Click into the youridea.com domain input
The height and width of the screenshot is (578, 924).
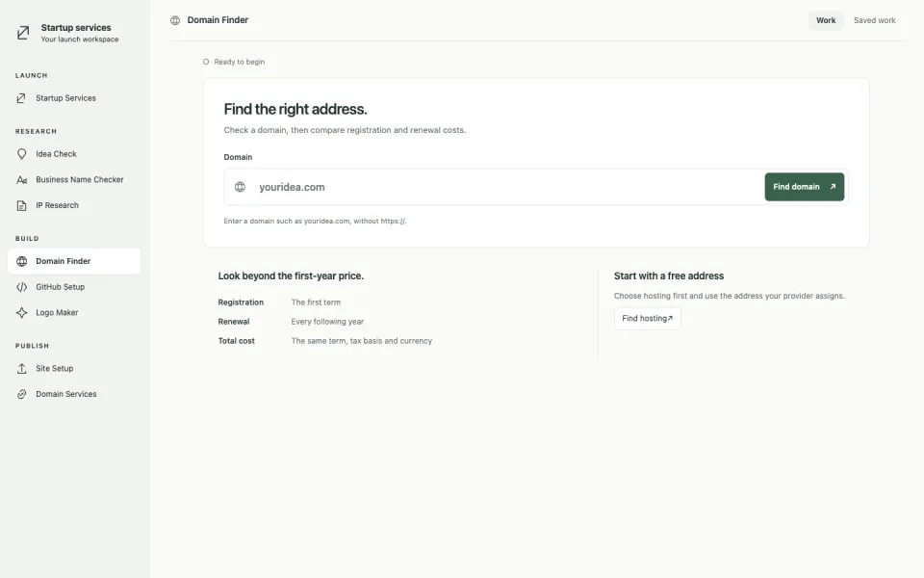click(x=507, y=187)
